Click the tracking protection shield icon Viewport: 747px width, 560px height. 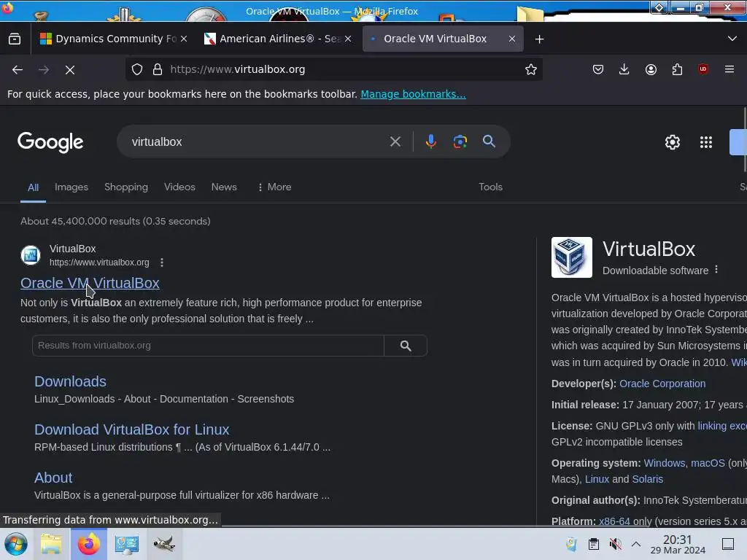tap(137, 69)
